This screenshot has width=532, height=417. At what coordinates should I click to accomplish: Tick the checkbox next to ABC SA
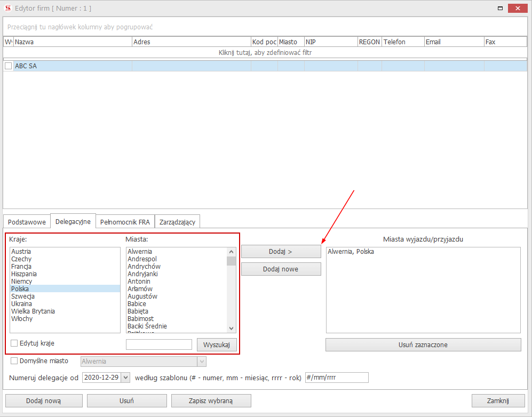[x=9, y=66]
